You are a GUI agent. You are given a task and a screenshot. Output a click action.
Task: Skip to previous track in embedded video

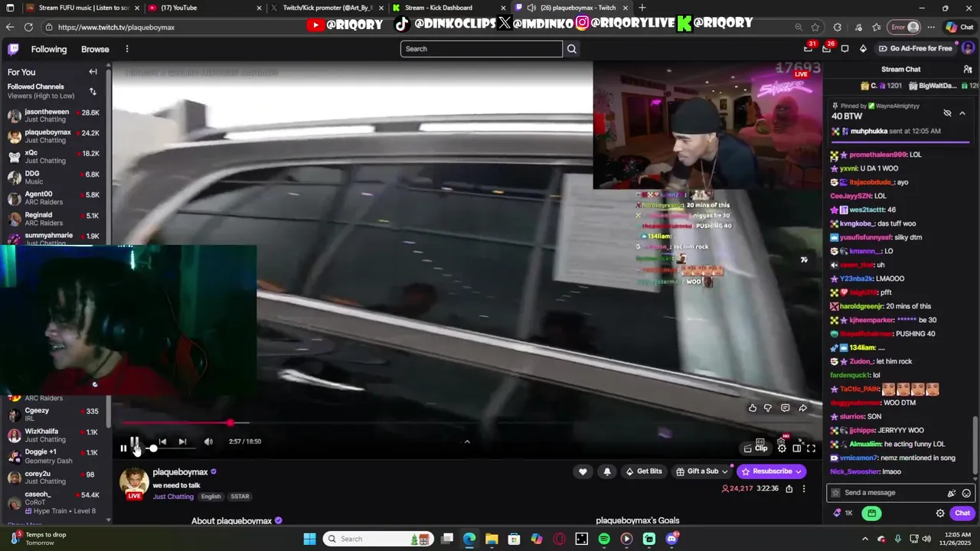[162, 442]
